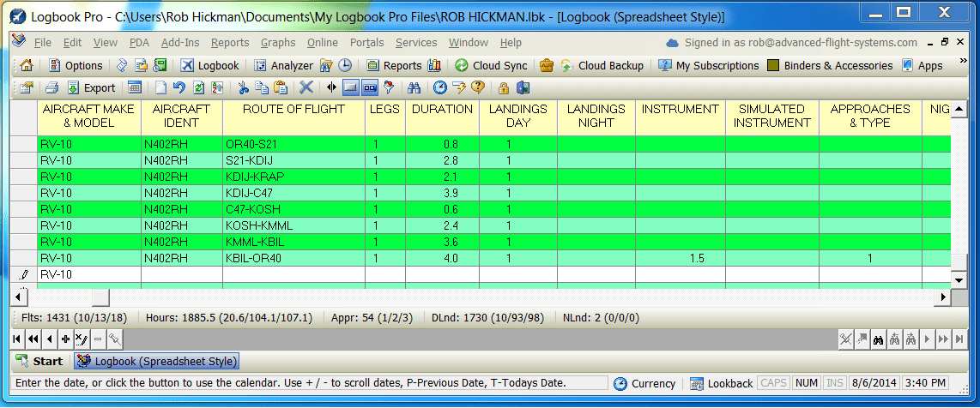
Task: Click the Cloud Sync button
Action: (x=491, y=65)
